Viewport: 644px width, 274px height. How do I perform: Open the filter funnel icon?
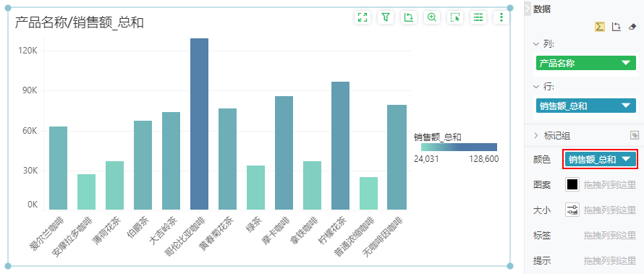click(x=385, y=17)
